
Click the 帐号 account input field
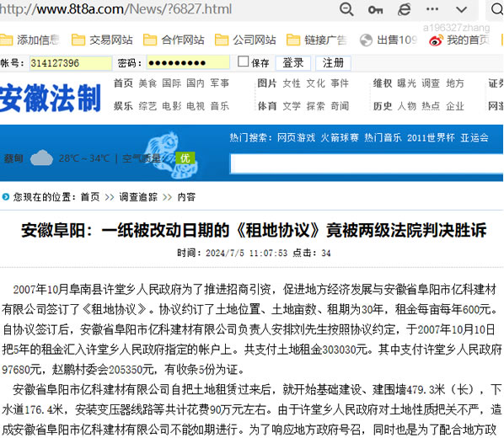[x=71, y=62]
